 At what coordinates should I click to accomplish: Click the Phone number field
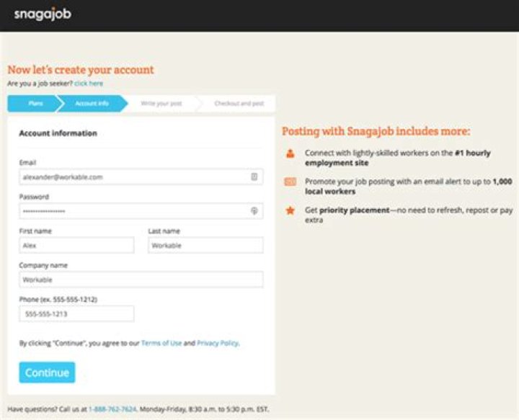click(x=76, y=314)
